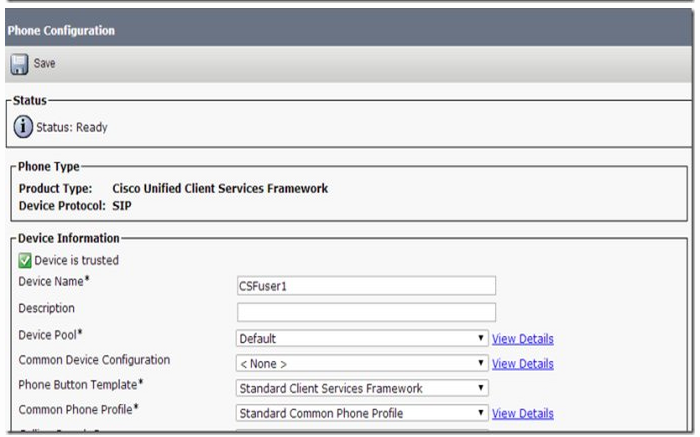Click the Save floppy disk icon
The width and height of the screenshot is (700, 437).
point(19,64)
